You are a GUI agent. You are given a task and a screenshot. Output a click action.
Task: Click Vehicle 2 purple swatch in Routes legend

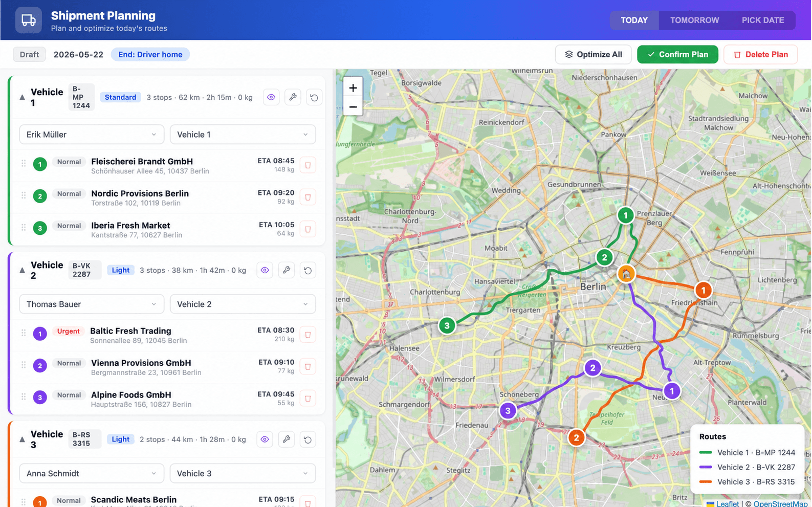(706, 467)
